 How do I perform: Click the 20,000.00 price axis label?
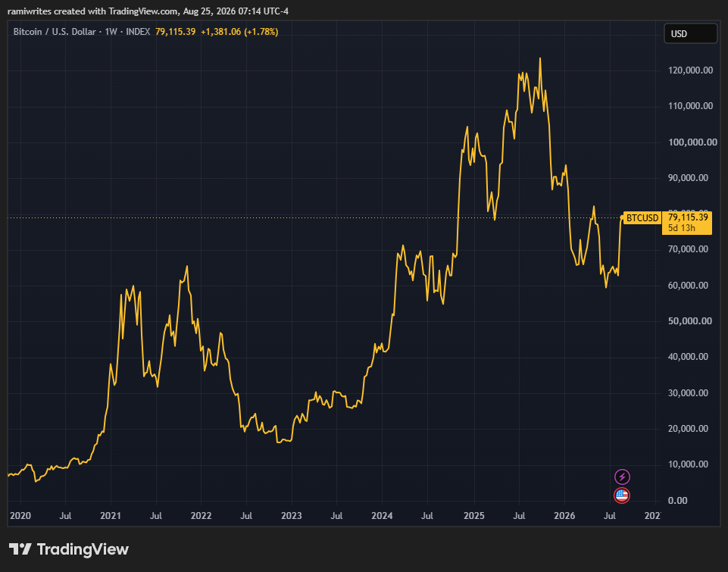[x=688, y=429]
